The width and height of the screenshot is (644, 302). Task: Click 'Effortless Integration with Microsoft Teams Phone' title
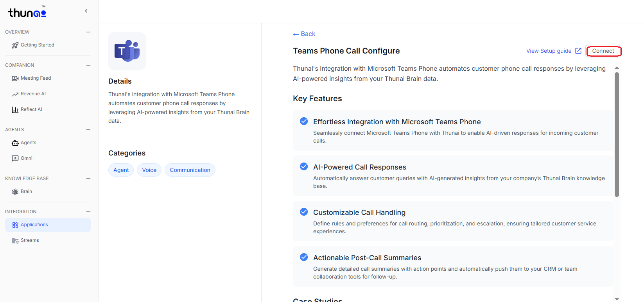tap(397, 122)
